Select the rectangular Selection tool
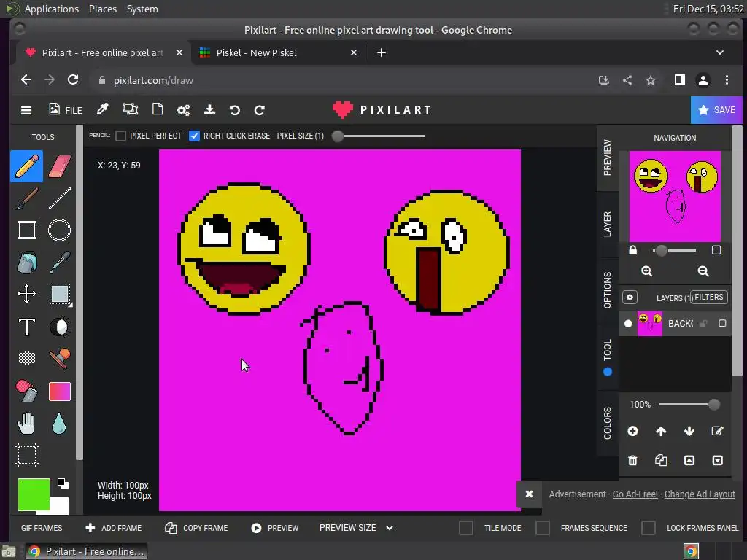The width and height of the screenshot is (747, 560). (60, 294)
